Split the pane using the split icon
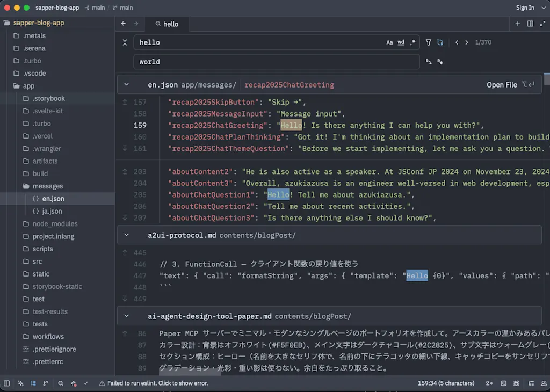Screen dimensions: 550x392 click(530, 24)
